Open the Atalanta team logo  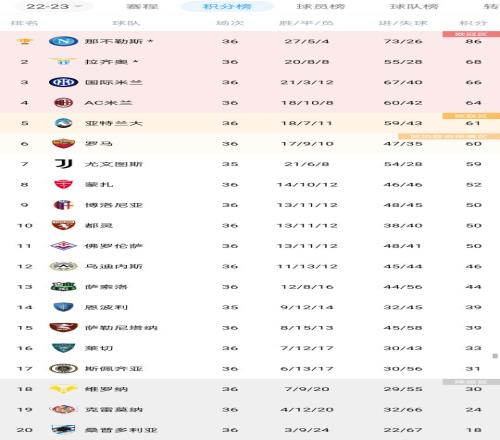pos(63,123)
